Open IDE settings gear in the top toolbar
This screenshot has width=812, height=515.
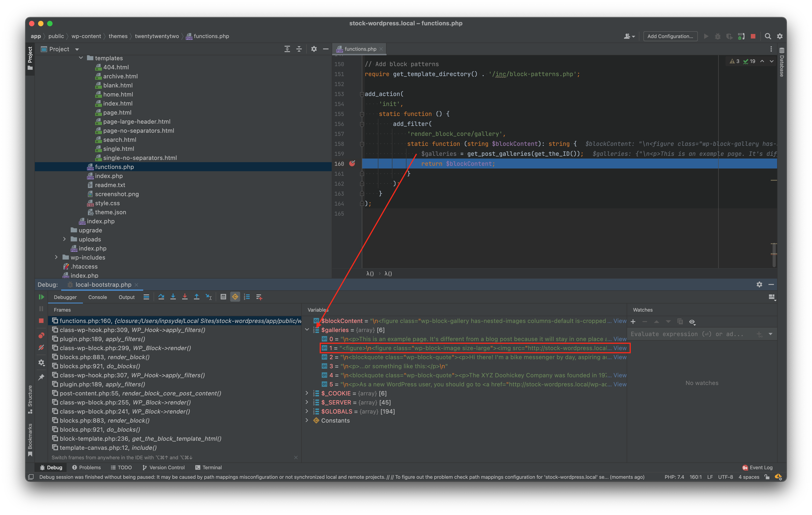point(780,36)
